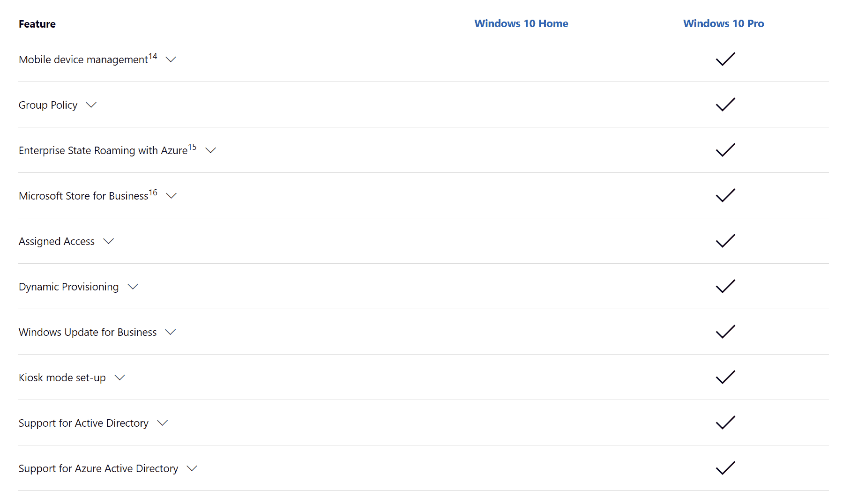The image size is (850, 504).
Task: Expand the Mobile device management chevron
Action: point(171,59)
